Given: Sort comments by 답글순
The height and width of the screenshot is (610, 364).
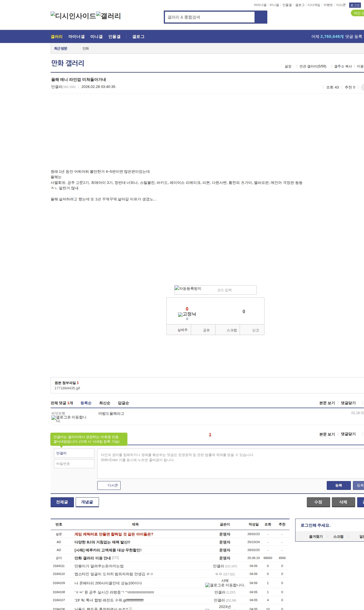Looking at the screenshot, I should [x=123, y=403].
